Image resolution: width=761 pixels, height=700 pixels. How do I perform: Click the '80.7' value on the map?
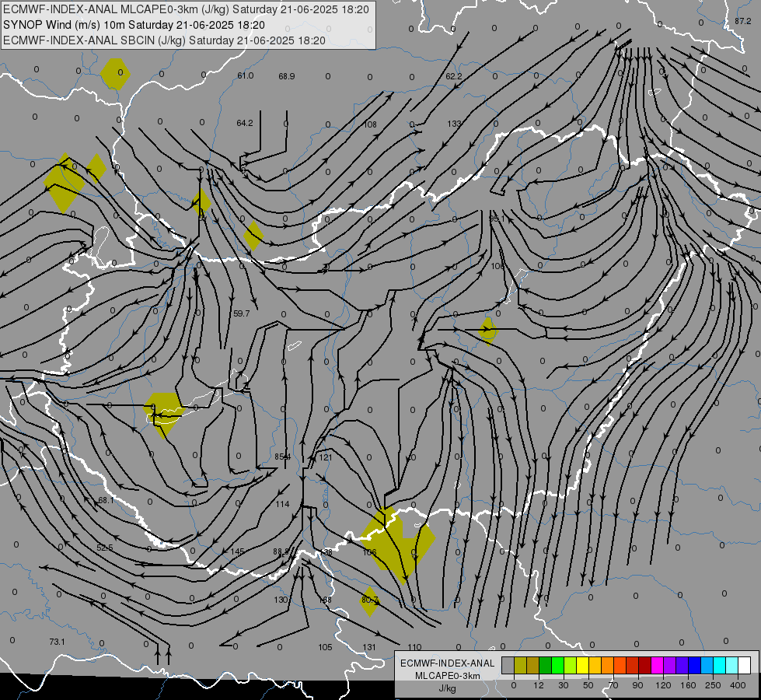[x=370, y=600]
